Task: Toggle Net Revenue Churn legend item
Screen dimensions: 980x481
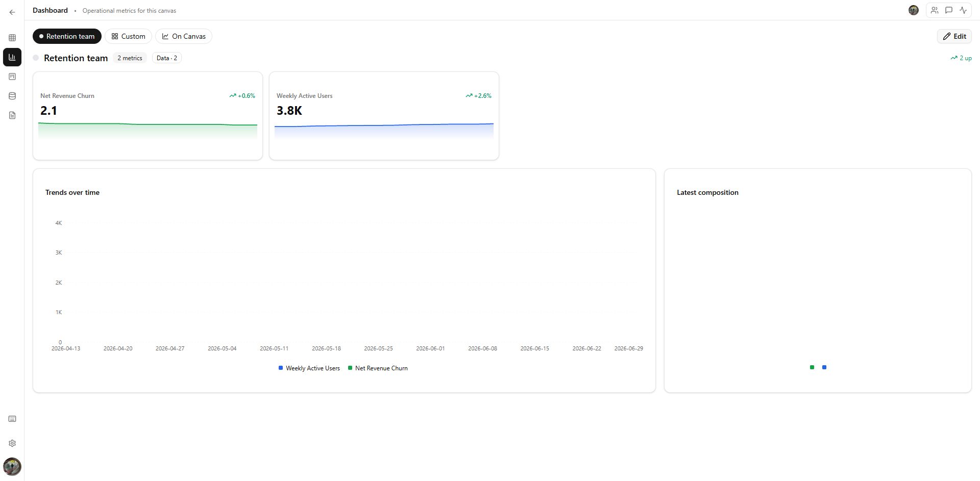Action: pyautogui.click(x=378, y=368)
